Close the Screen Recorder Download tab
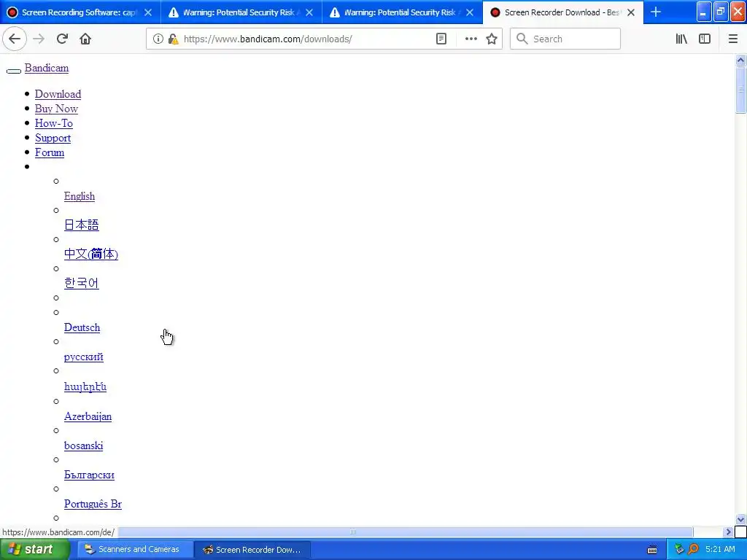747x560 pixels. [631, 12]
